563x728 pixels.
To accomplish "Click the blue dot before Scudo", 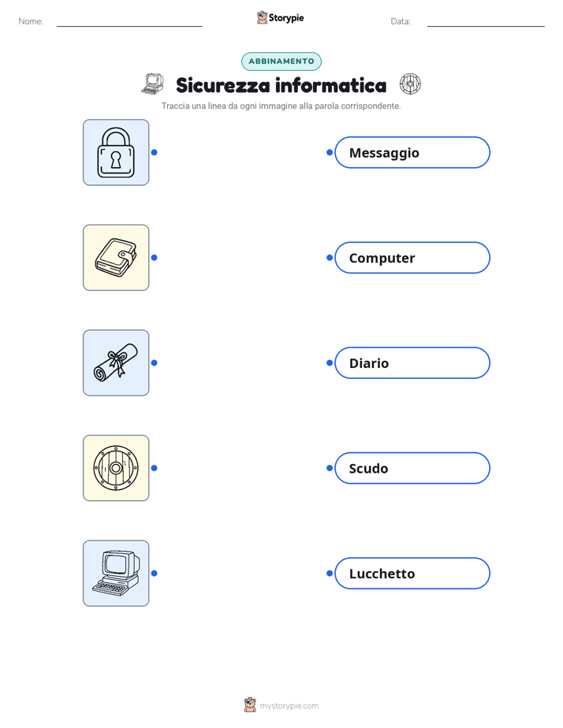I will [x=330, y=468].
